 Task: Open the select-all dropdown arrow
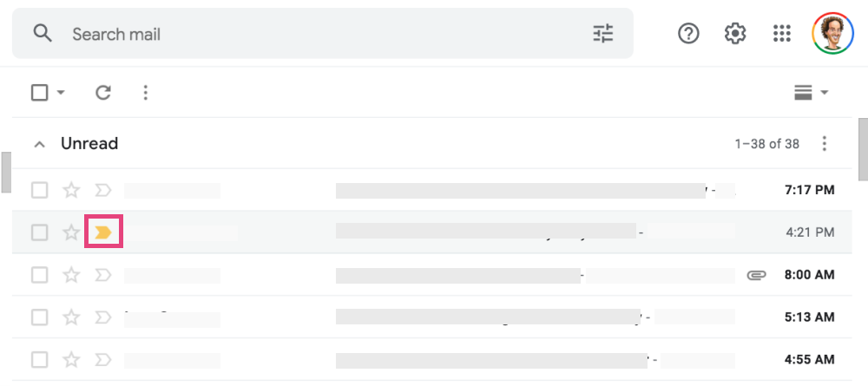61,92
